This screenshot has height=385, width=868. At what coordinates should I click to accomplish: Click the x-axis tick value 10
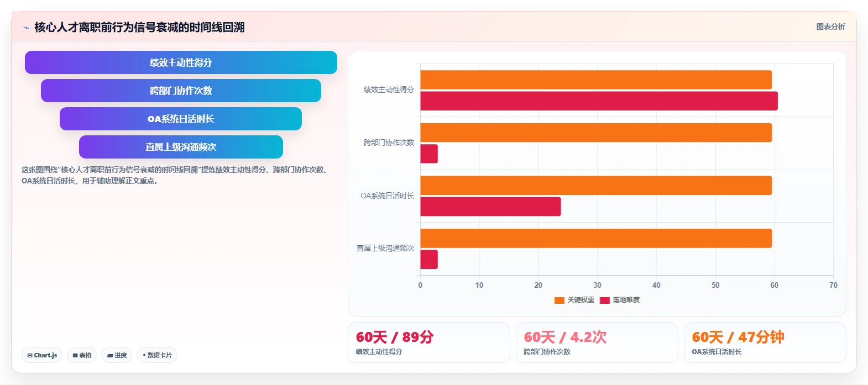tap(479, 285)
